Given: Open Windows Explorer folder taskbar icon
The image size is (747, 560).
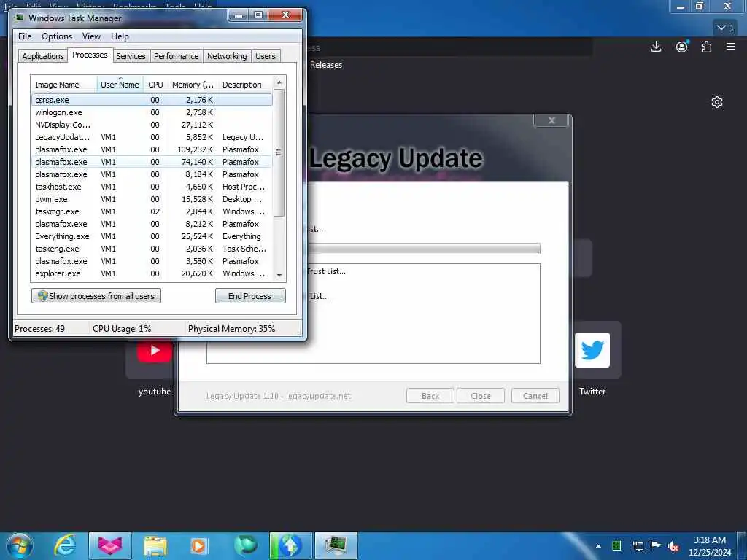Looking at the screenshot, I should pos(155,545).
